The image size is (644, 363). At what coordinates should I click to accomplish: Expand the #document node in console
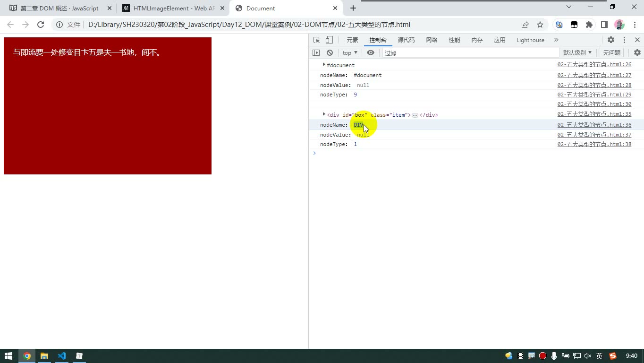point(324,65)
